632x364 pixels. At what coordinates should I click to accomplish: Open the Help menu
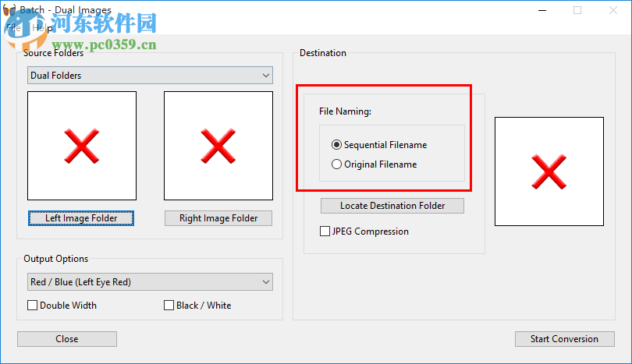41,27
